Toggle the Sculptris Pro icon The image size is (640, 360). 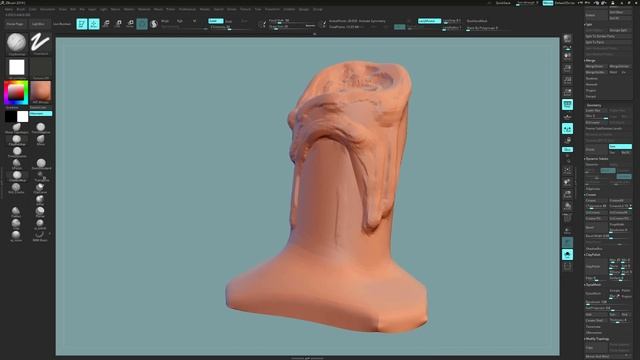point(154,24)
